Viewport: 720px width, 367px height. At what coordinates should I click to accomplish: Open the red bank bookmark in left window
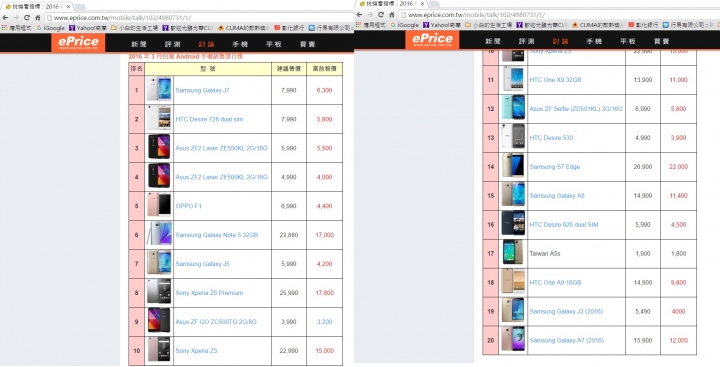pyautogui.click(x=289, y=28)
